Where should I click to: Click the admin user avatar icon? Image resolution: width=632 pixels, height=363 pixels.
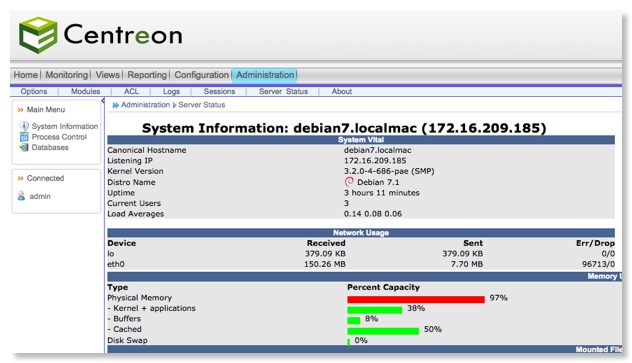pyautogui.click(x=21, y=196)
